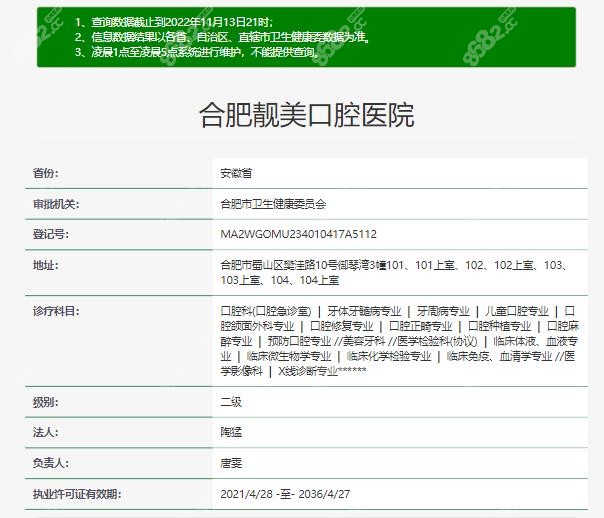604x518 pixels.
Task: Select registration number MA2WGOMU234010417A5112
Action: pos(299,234)
